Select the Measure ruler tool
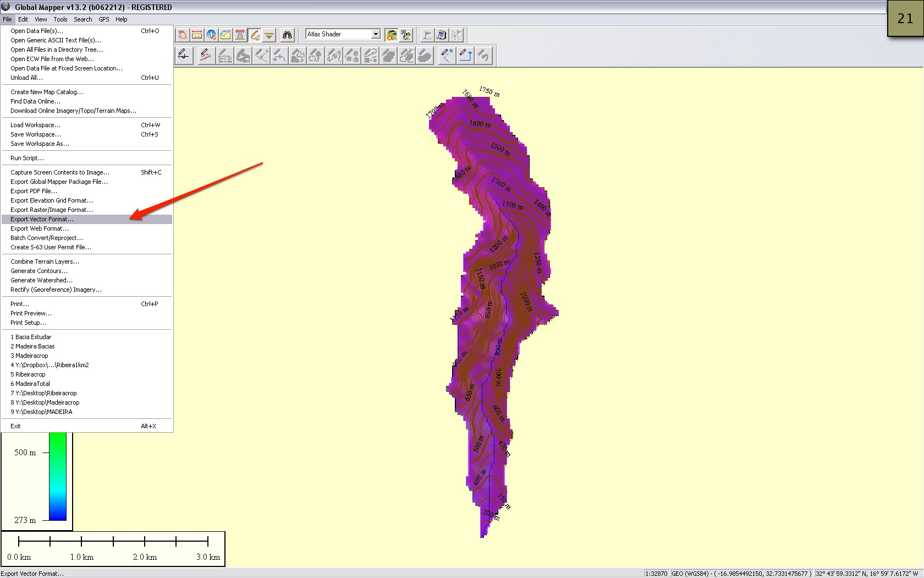Screen dimensions: 924x578 point(197,35)
